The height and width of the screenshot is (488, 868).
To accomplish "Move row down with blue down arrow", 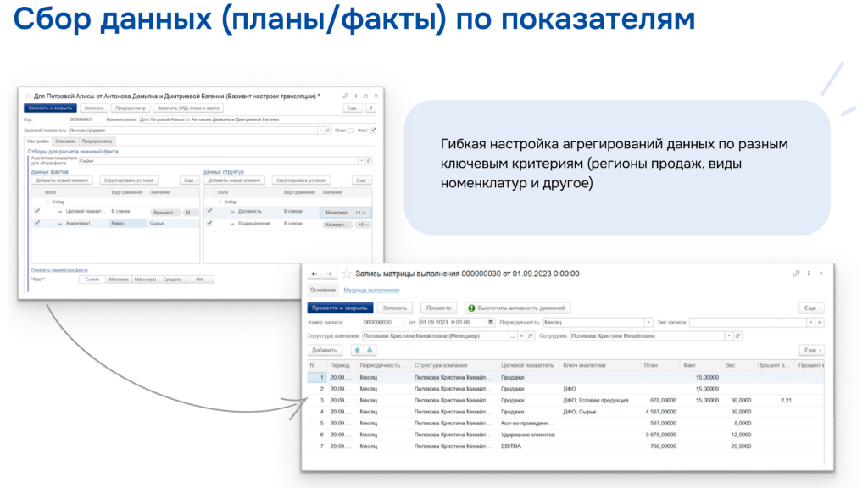I will point(370,350).
